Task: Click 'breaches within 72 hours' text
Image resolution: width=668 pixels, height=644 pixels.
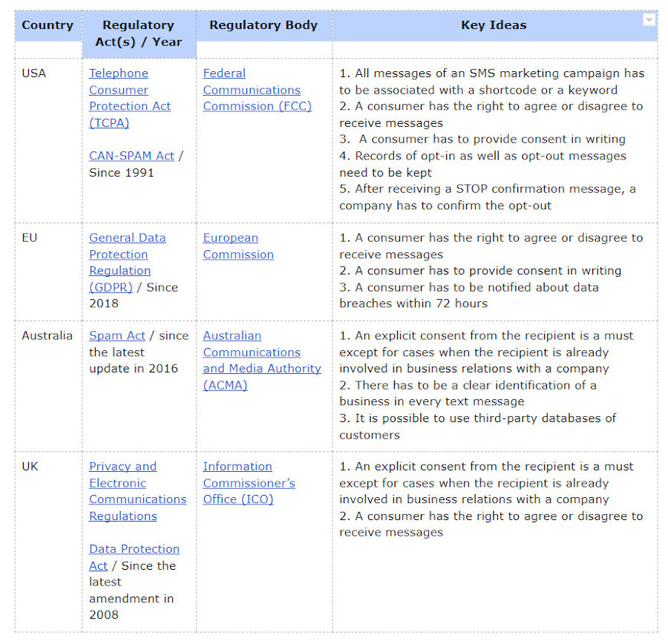Action: tap(413, 303)
